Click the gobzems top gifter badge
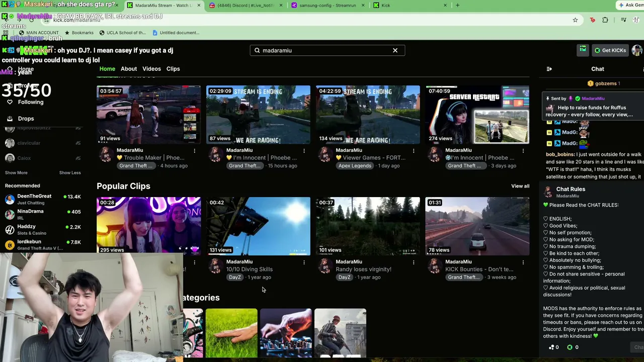 click(604, 83)
